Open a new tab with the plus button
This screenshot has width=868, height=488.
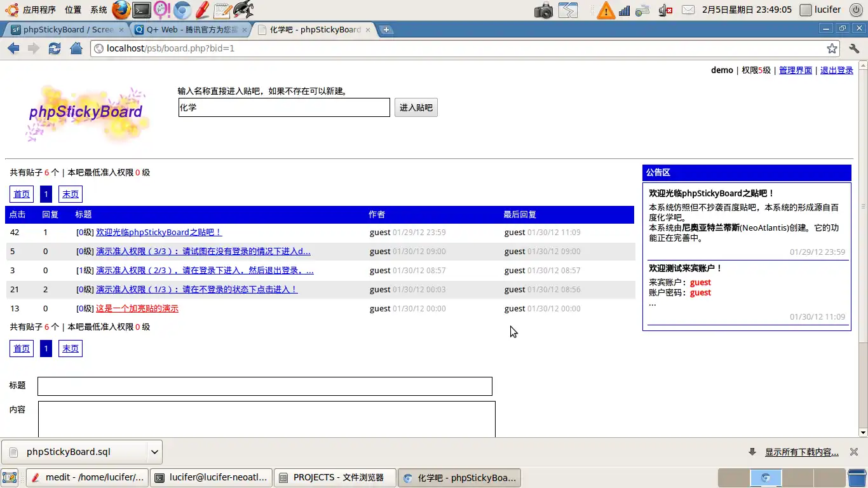386,30
